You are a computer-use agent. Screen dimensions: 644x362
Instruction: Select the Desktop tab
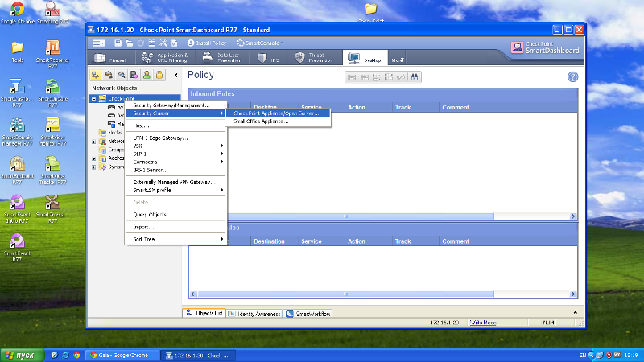(365, 58)
